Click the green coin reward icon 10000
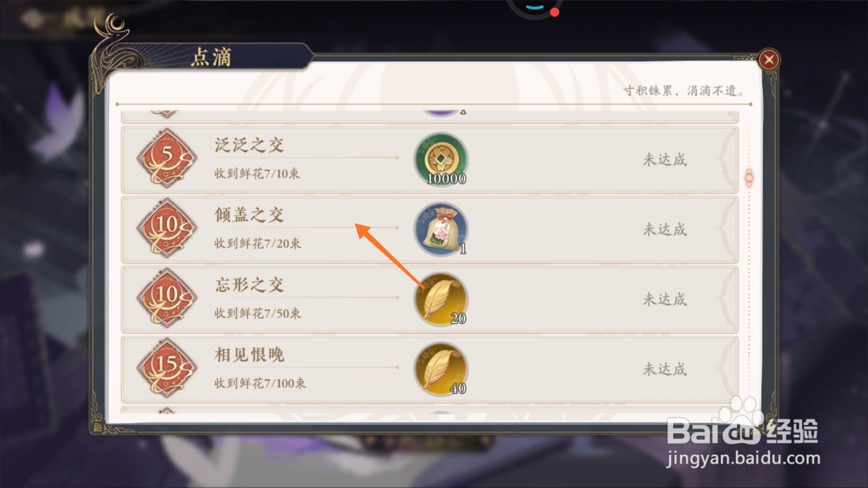The height and width of the screenshot is (488, 868). (441, 159)
